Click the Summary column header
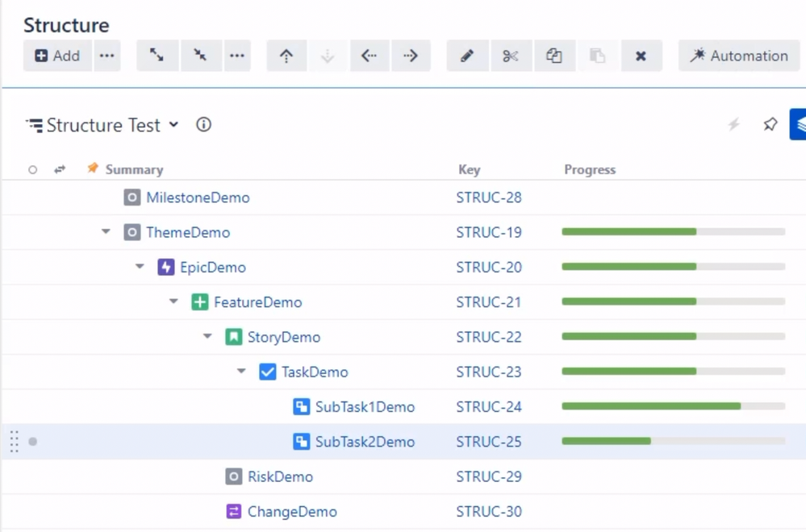Screen dimensions: 806x532 [134, 170]
